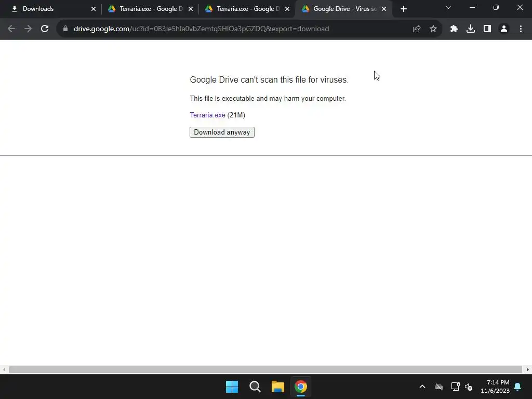Image resolution: width=532 pixels, height=399 pixels.
Task: Open the notifications bell icon
Action: coord(518,387)
